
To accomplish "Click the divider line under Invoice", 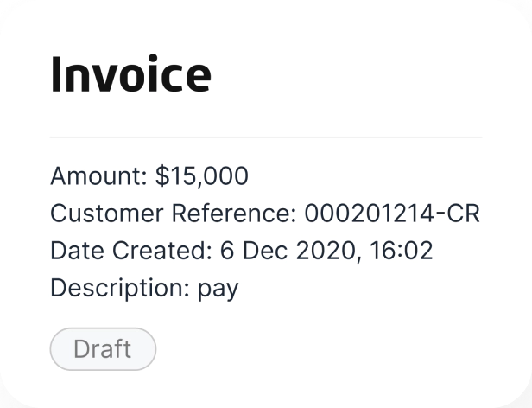I will (266, 137).
